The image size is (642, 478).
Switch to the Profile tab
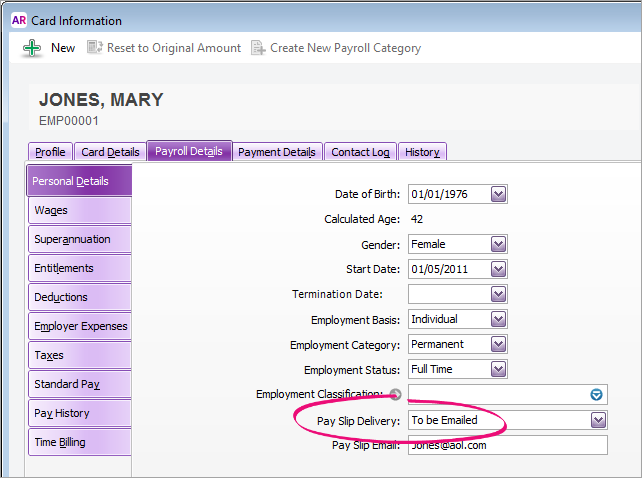point(50,152)
